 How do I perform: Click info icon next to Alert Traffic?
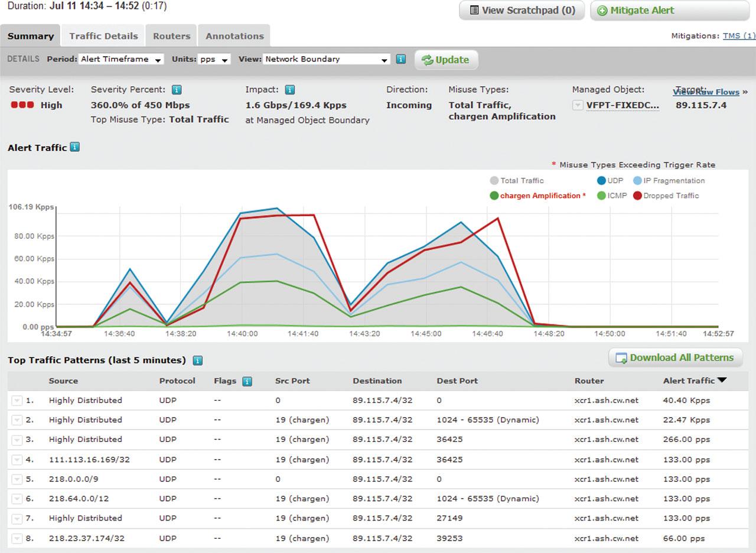coord(75,147)
